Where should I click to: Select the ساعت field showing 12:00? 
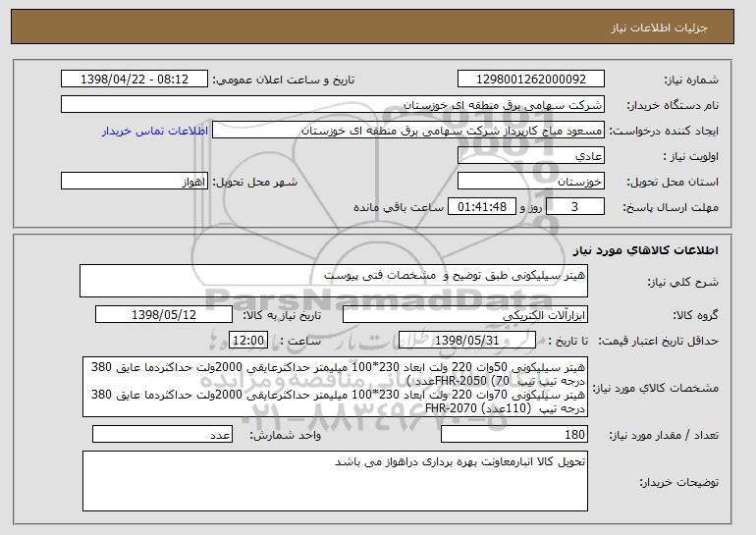pyautogui.click(x=245, y=340)
